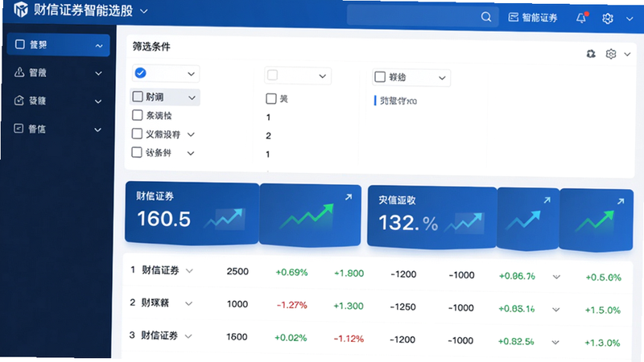
Task: Expand chevron on the third filter row
Action: [191, 134]
